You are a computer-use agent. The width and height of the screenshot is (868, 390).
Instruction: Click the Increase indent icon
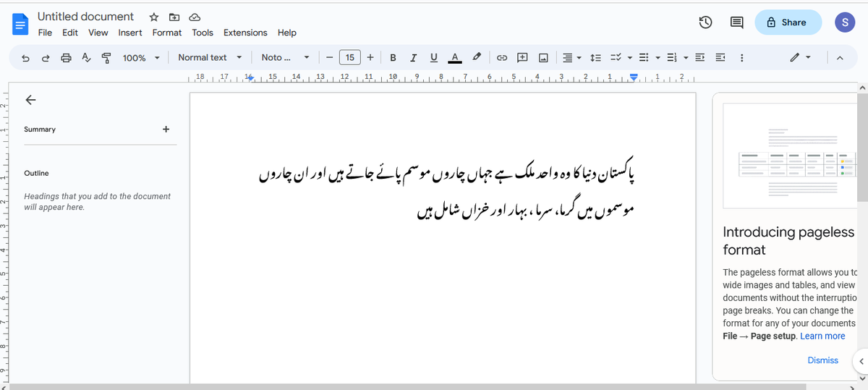[720, 58]
